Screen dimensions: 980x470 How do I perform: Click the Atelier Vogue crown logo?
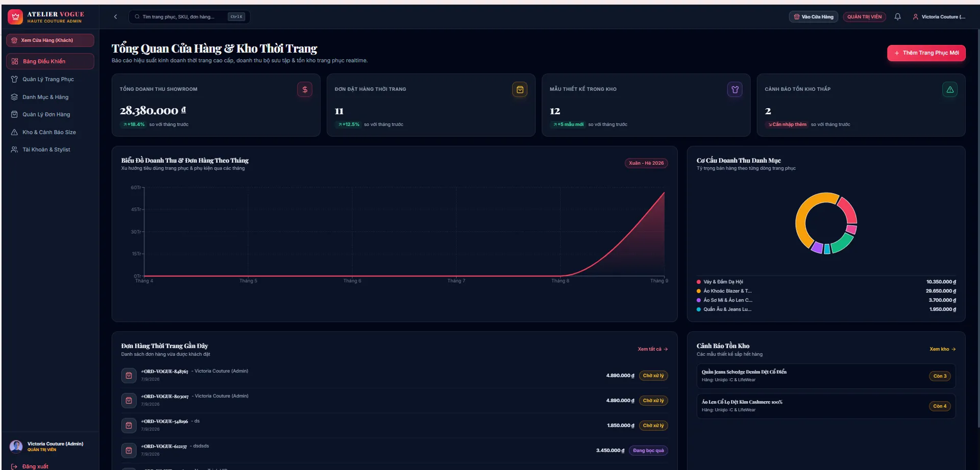coord(15,17)
